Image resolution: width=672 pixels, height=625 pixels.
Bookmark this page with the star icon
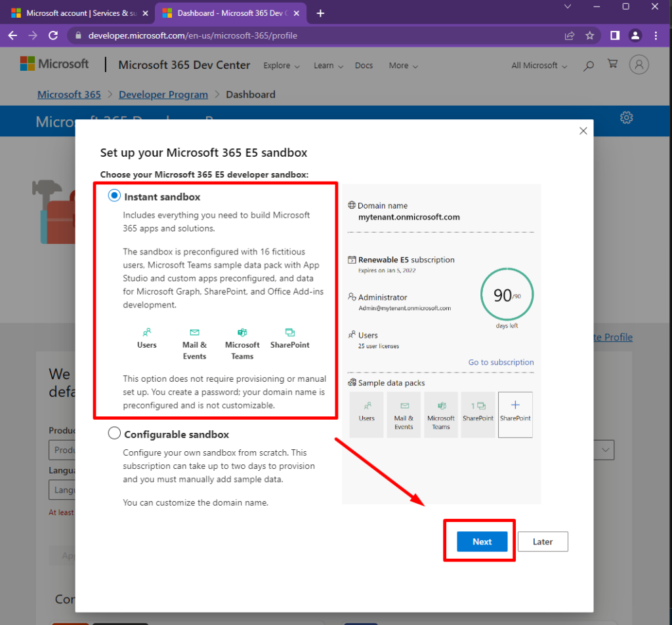590,35
